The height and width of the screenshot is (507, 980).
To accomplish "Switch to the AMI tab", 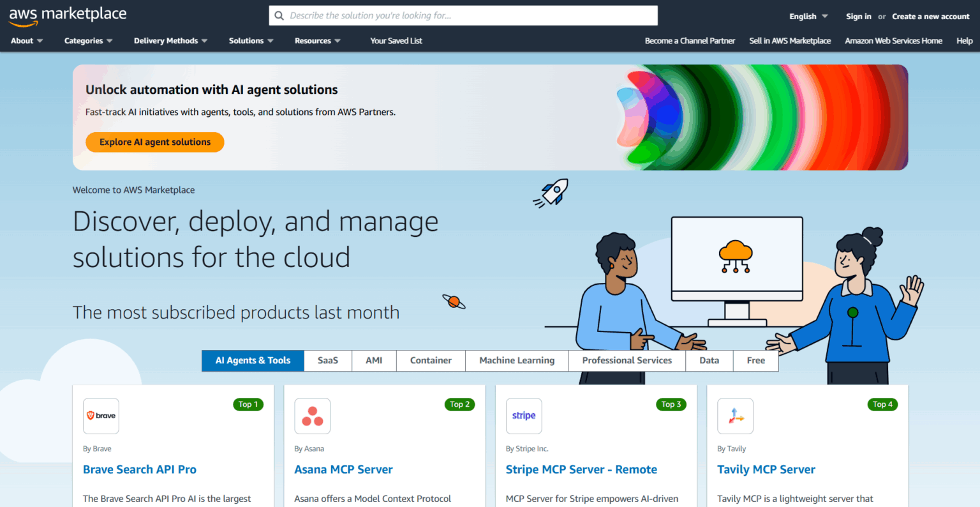I will click(x=374, y=361).
